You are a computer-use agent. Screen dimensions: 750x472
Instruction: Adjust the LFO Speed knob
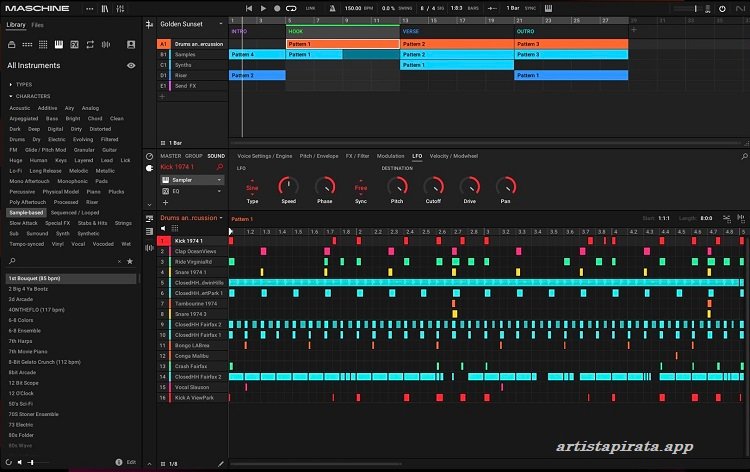(288, 186)
